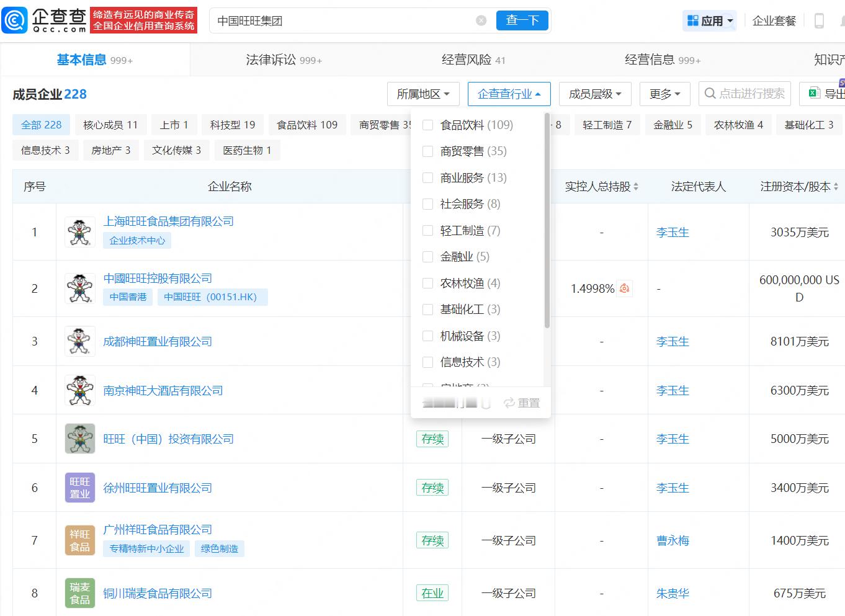Sort by 注册资本/股本 column arrows
This screenshot has width=845, height=616.
(836, 187)
